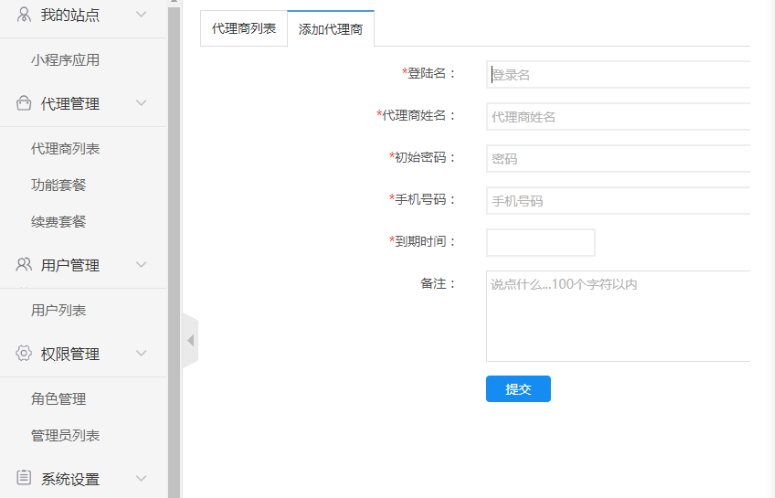Click the 备注 remarks text area
Viewport: 775px width, 498px height.
[617, 315]
